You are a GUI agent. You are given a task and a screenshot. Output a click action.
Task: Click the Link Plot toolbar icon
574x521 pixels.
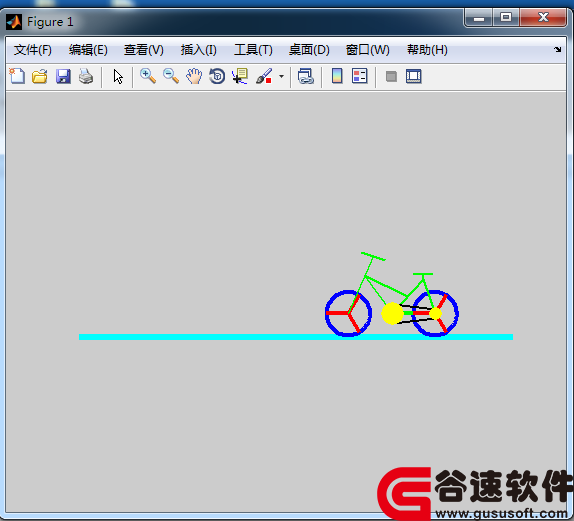[306, 77]
